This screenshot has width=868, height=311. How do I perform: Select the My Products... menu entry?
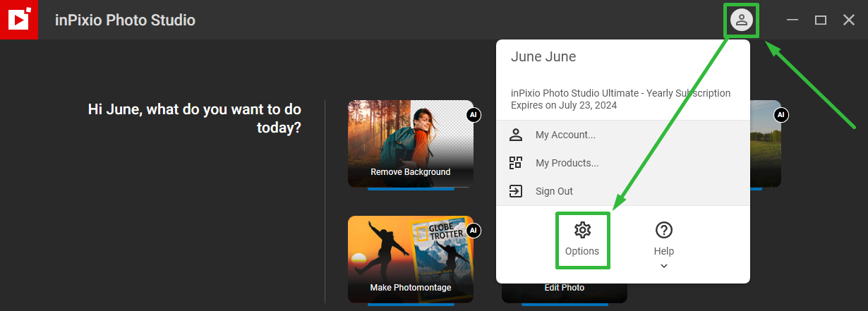[567, 163]
